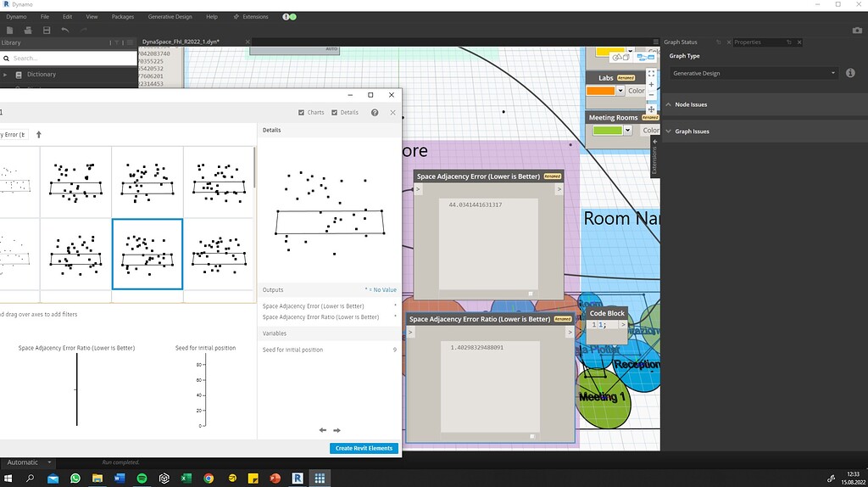The height and width of the screenshot is (487, 868).
Task: Open the Labs color dropdown arrow
Action: pyautogui.click(x=620, y=91)
